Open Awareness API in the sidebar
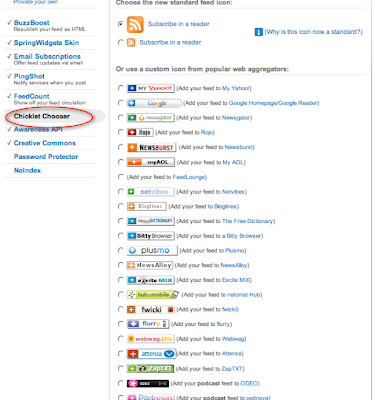 coord(38,130)
